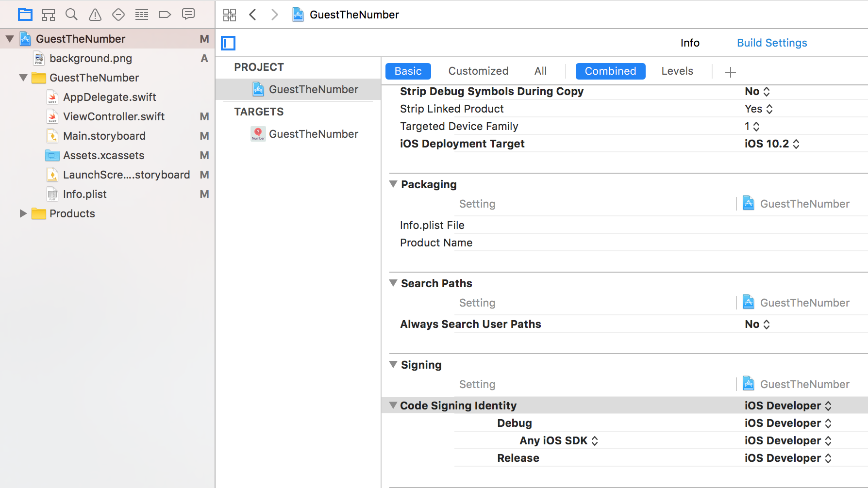Open ViewController.swift file
Screen dimensions: 868x488
114,116
